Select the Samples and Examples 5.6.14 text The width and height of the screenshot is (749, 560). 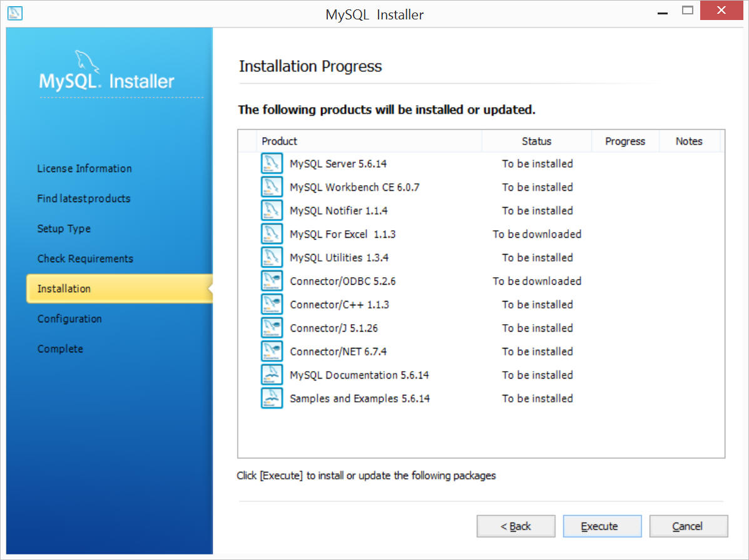click(360, 399)
